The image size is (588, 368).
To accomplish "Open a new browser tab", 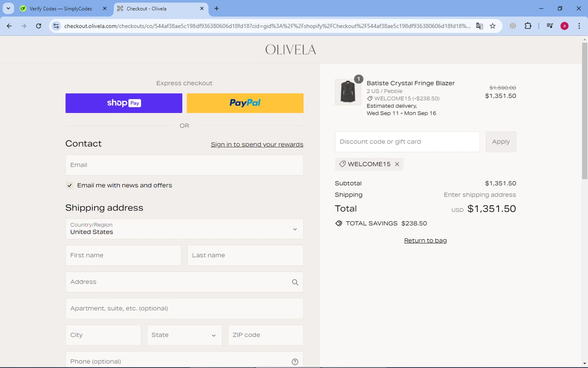I will coord(216,8).
